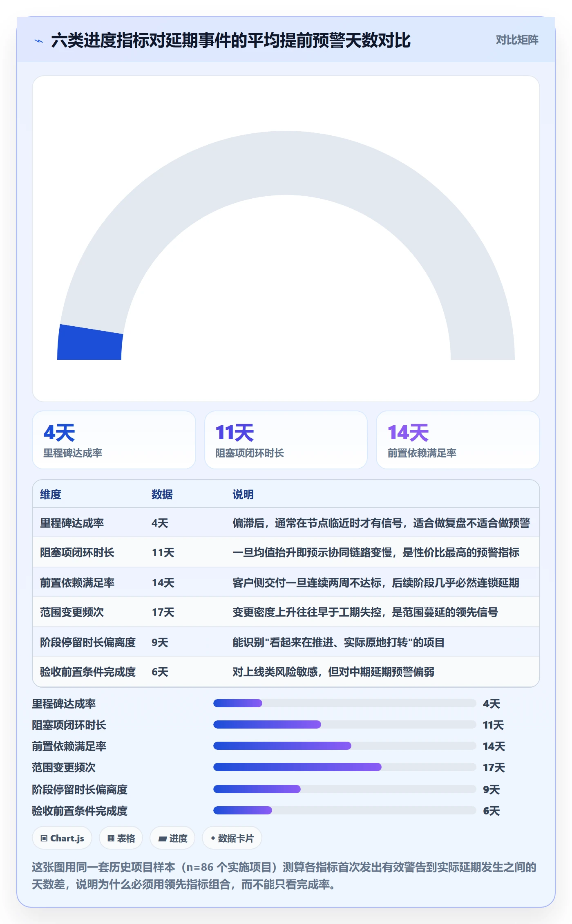Select the 14天 前置依赖满足率 data card
The image size is (572, 924).
click(458, 440)
